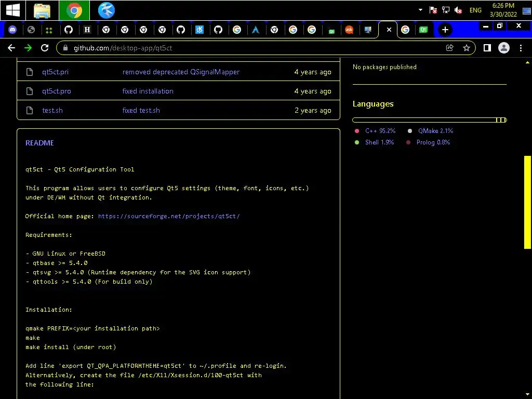Click the file icon beside test.sh
The height and width of the screenshot is (399, 532).
point(30,110)
